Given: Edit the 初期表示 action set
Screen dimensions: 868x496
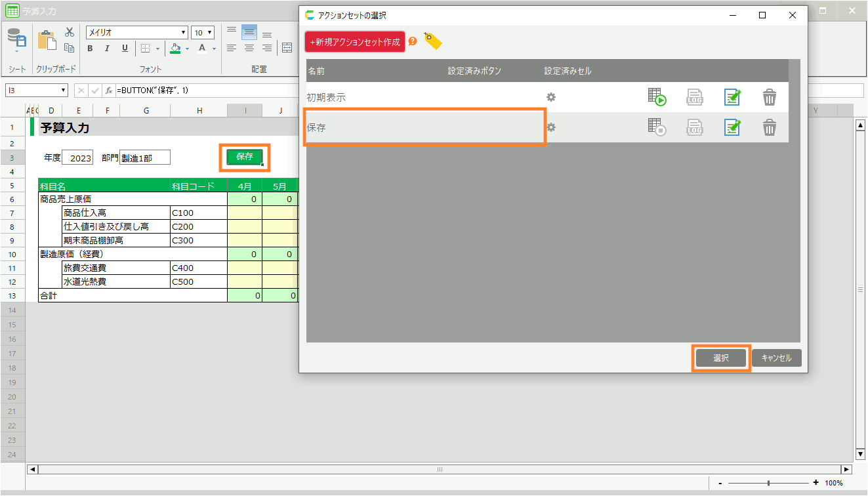Looking at the screenshot, I should (732, 98).
